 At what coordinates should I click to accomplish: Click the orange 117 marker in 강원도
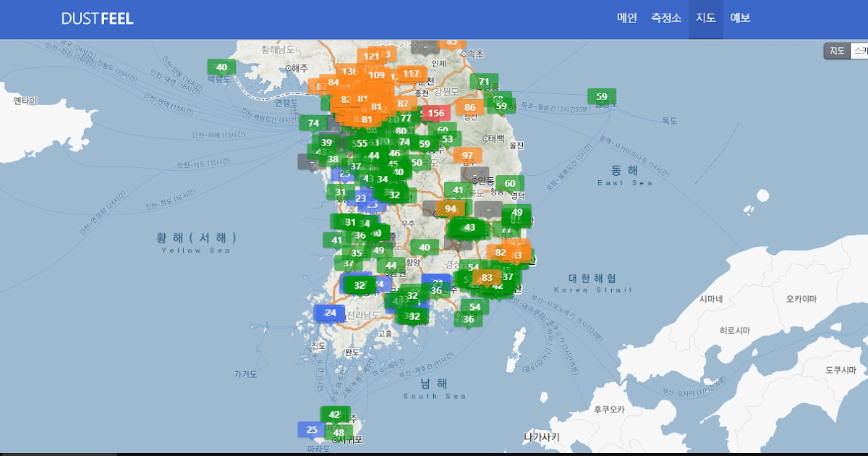pyautogui.click(x=410, y=74)
